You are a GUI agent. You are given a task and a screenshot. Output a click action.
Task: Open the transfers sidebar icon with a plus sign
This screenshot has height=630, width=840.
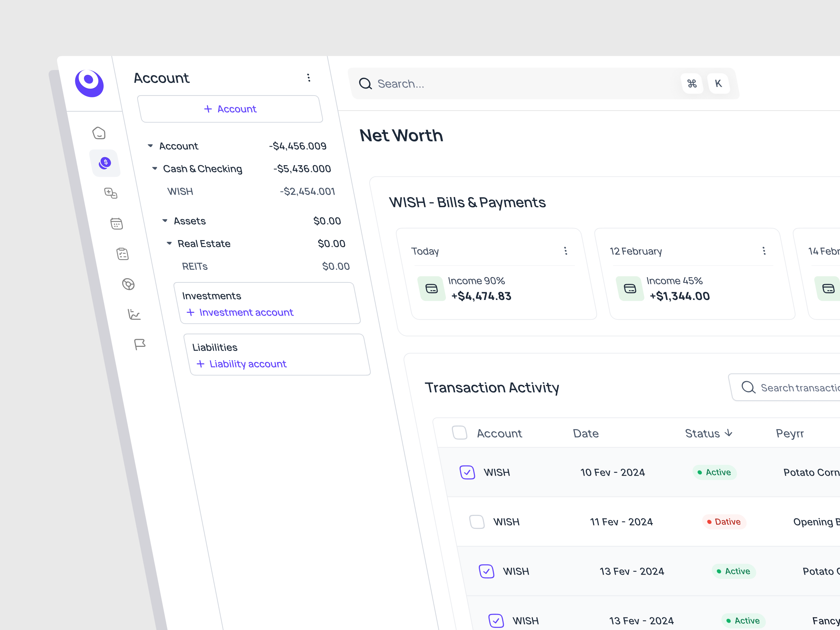click(x=111, y=193)
